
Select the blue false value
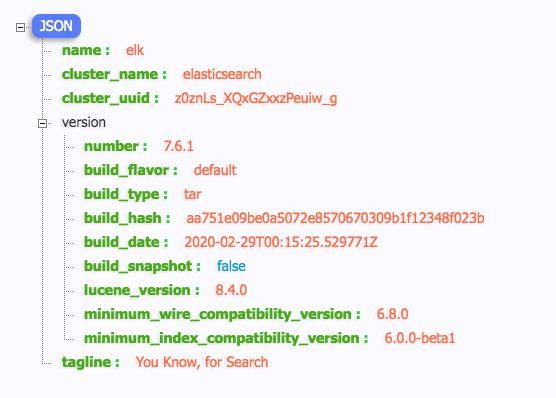tap(231, 266)
